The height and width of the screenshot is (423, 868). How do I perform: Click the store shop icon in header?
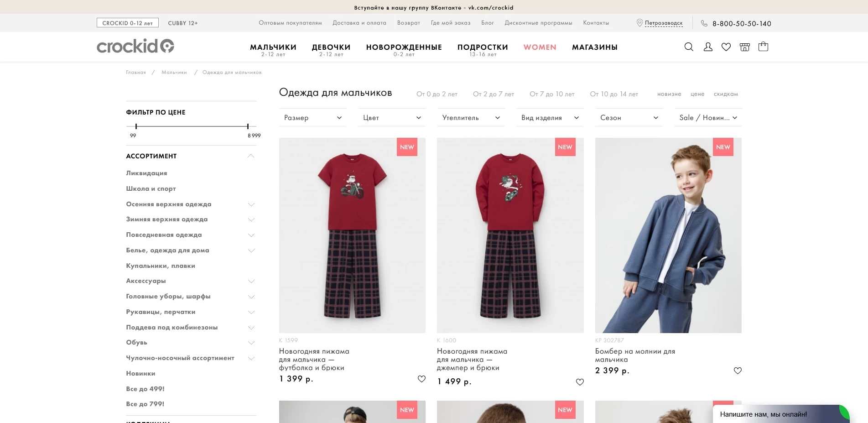745,47
